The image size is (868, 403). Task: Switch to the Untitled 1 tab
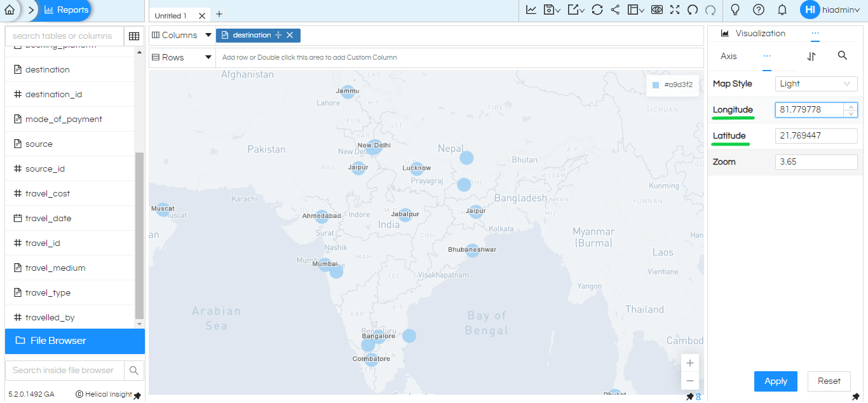(171, 15)
